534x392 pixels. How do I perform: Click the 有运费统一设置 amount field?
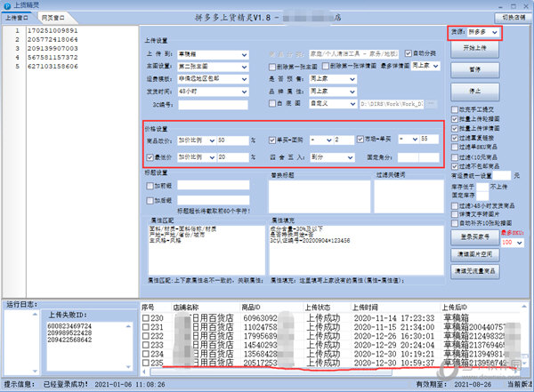502,176
